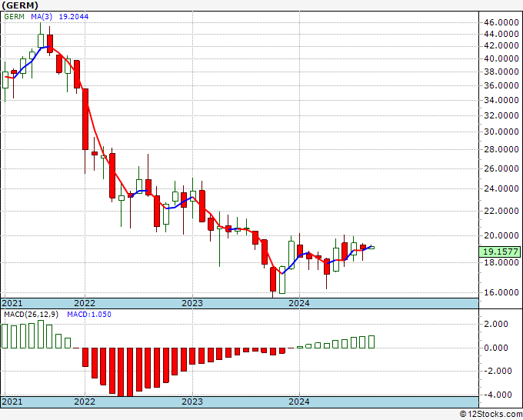Click the 46.0000 price axis label
The image size is (523, 420).
[x=501, y=22]
